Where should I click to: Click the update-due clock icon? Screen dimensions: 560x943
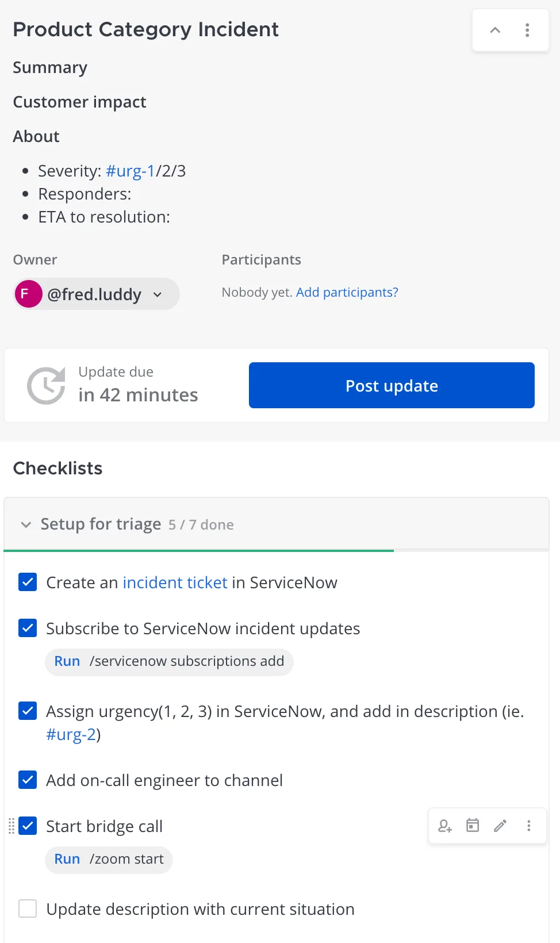46,386
